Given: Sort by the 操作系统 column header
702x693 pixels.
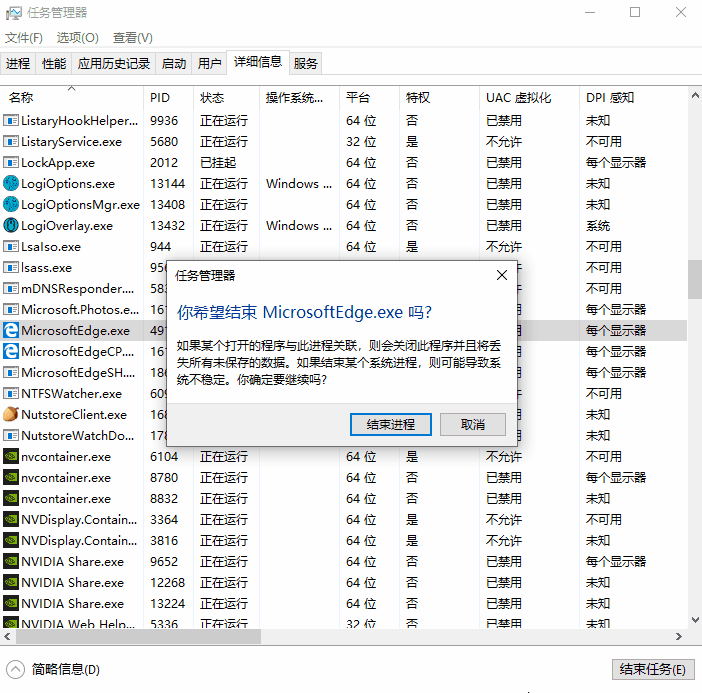Looking at the screenshot, I should pos(299,98).
